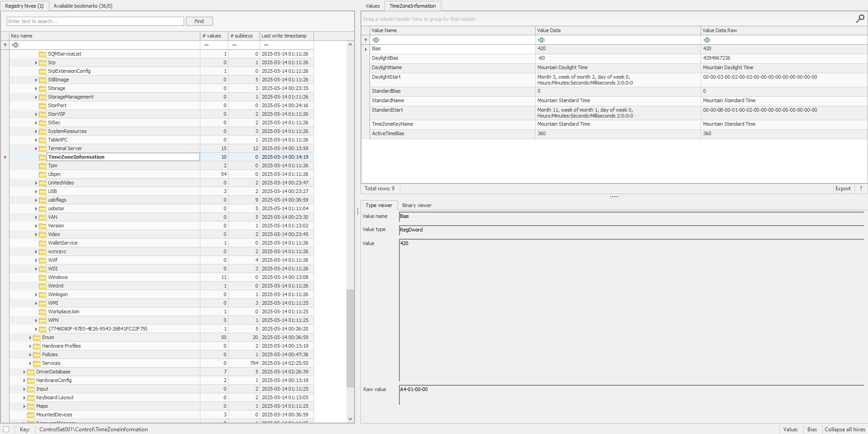Click the Value Data column filter icon
The image size is (868, 434).
coord(541,40)
